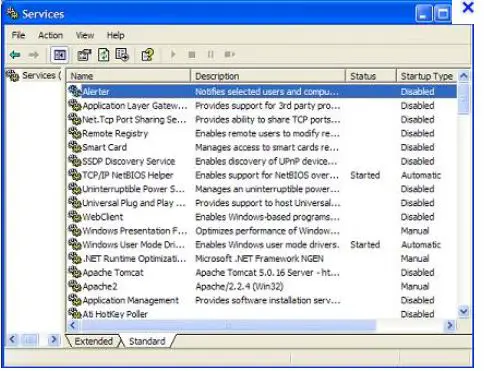Open Help with the question mark icon

click(x=148, y=55)
